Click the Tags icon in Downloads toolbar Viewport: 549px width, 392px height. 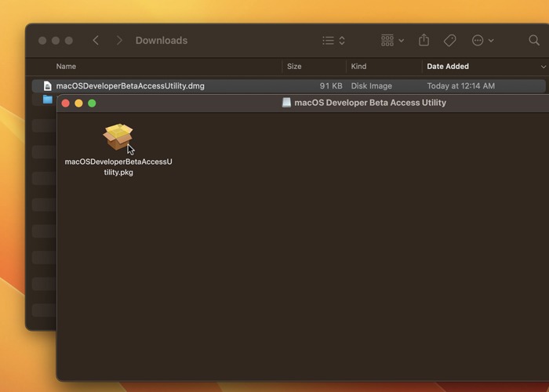click(x=449, y=41)
